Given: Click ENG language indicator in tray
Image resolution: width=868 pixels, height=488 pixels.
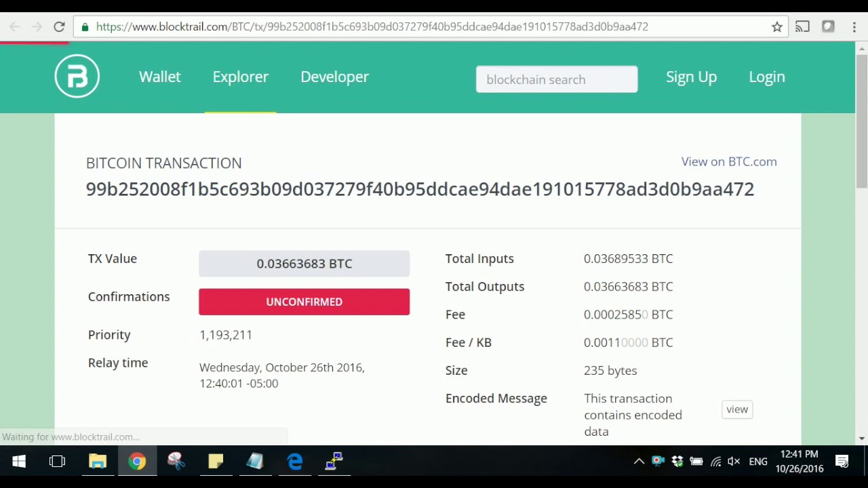Looking at the screenshot, I should point(758,462).
